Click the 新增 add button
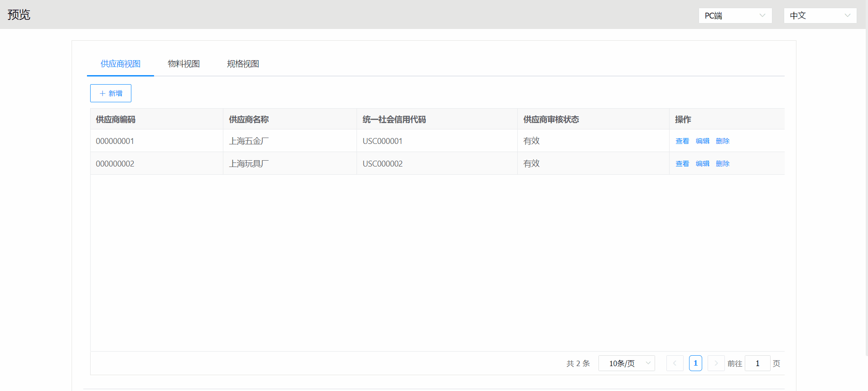The width and height of the screenshot is (868, 391). pyautogui.click(x=111, y=93)
